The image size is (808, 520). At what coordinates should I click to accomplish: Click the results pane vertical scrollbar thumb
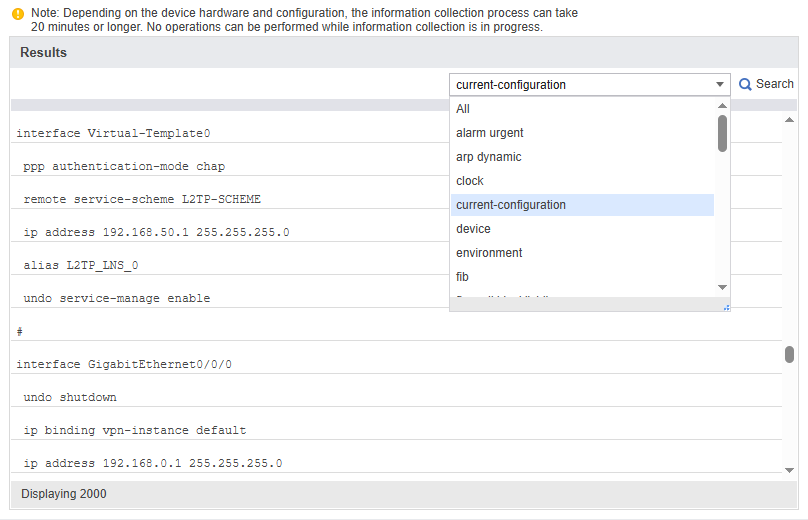point(789,354)
